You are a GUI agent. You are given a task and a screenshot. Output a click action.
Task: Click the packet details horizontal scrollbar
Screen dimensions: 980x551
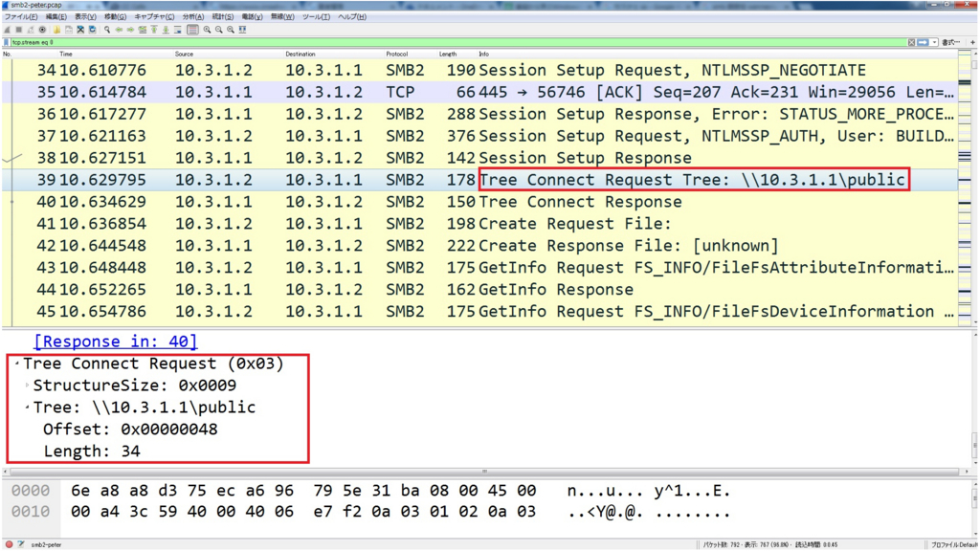(484, 472)
